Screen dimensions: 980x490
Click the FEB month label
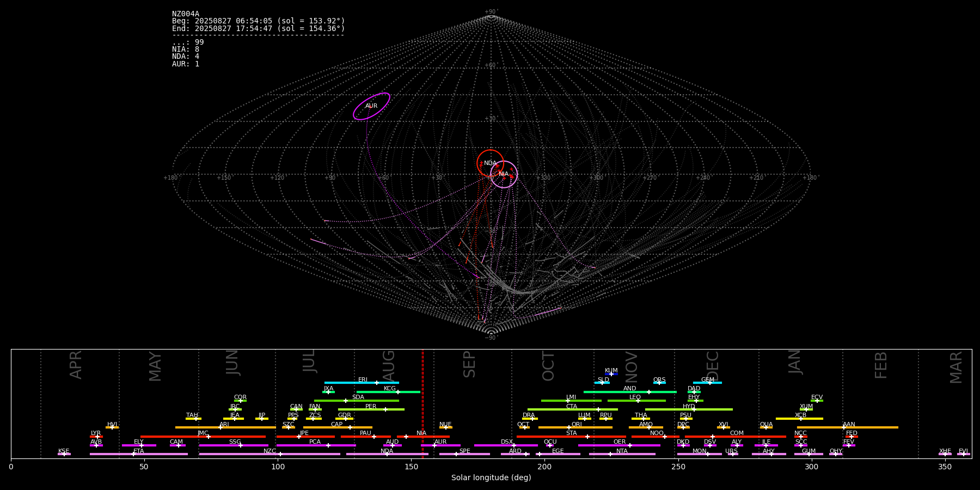(881, 365)
